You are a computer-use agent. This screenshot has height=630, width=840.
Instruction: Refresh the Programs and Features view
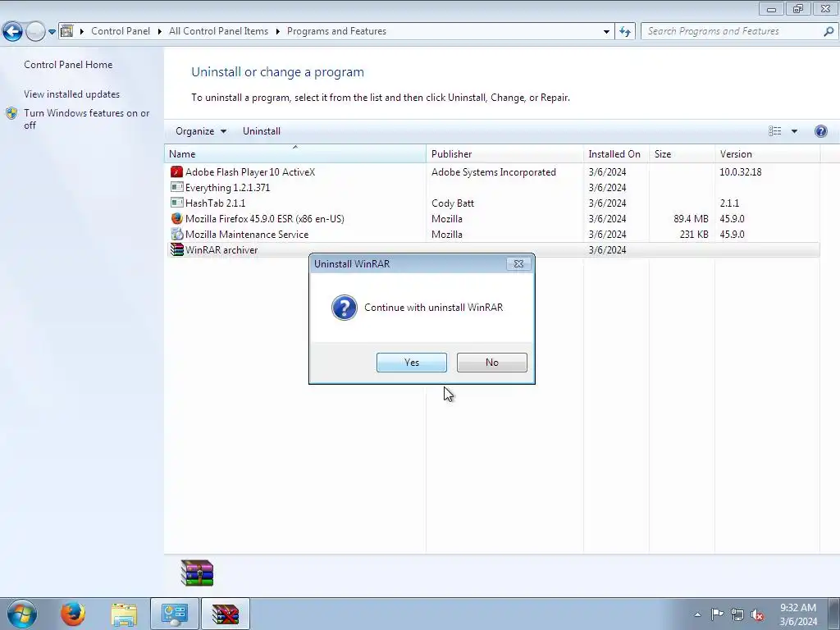pos(624,31)
